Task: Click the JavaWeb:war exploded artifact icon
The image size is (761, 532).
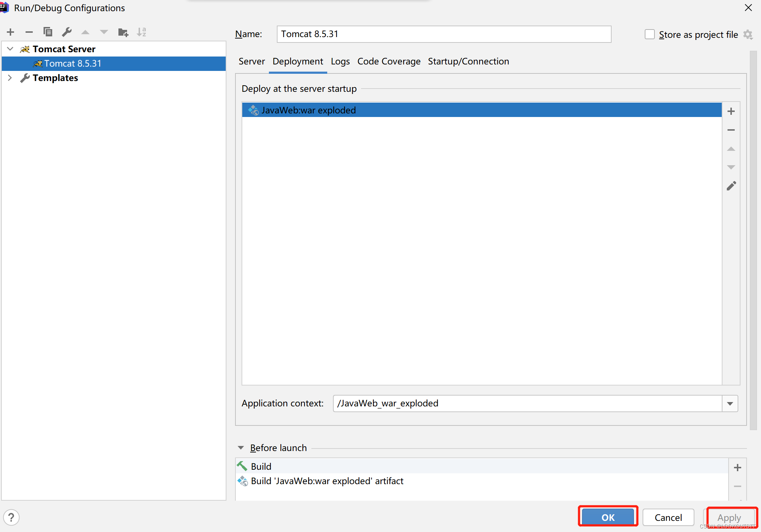Action: tap(253, 110)
